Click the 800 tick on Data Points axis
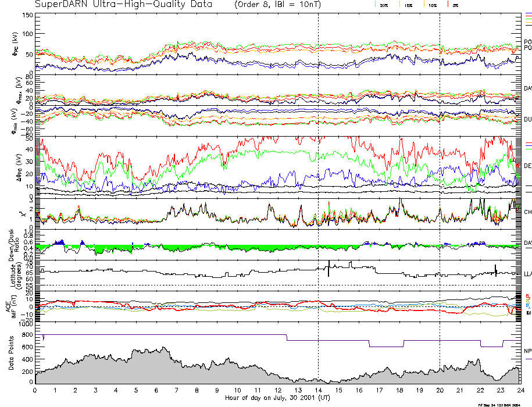Viewport: 532px width, 407px height. (x=26, y=335)
